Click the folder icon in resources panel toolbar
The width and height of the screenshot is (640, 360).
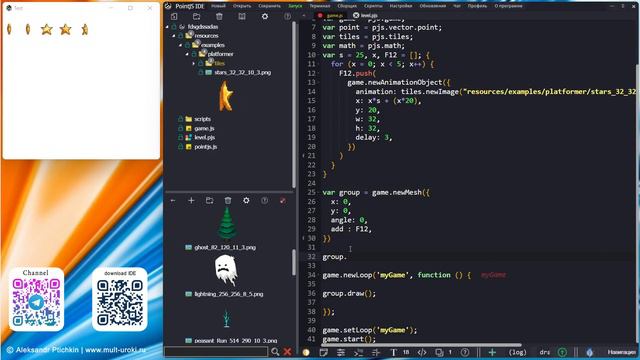click(x=209, y=200)
